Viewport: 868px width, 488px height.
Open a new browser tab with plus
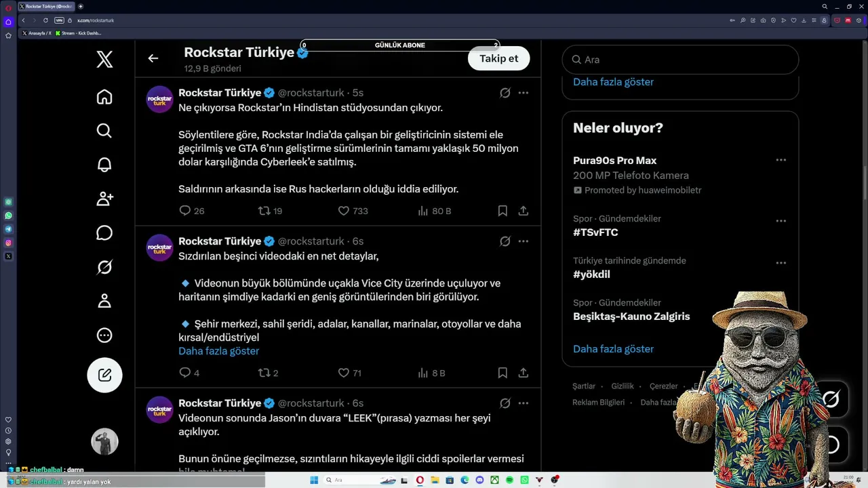[x=81, y=6]
